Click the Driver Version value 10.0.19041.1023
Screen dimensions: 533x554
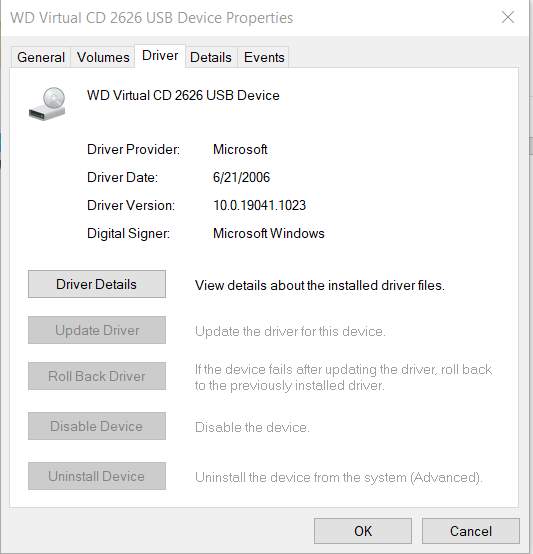(260, 205)
